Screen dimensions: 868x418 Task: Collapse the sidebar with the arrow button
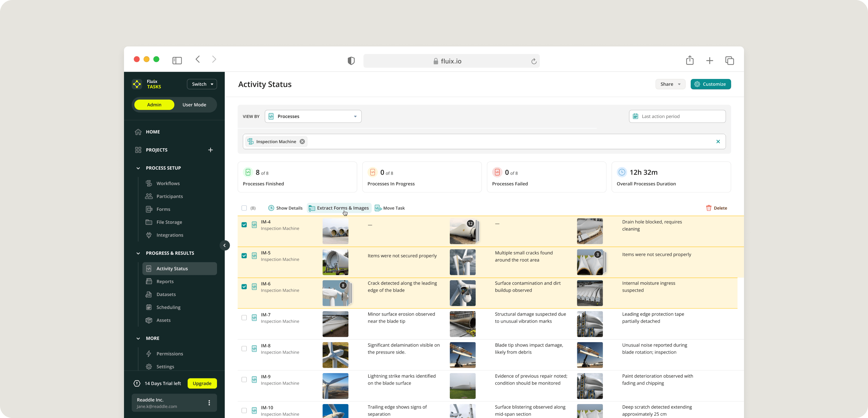(x=224, y=245)
